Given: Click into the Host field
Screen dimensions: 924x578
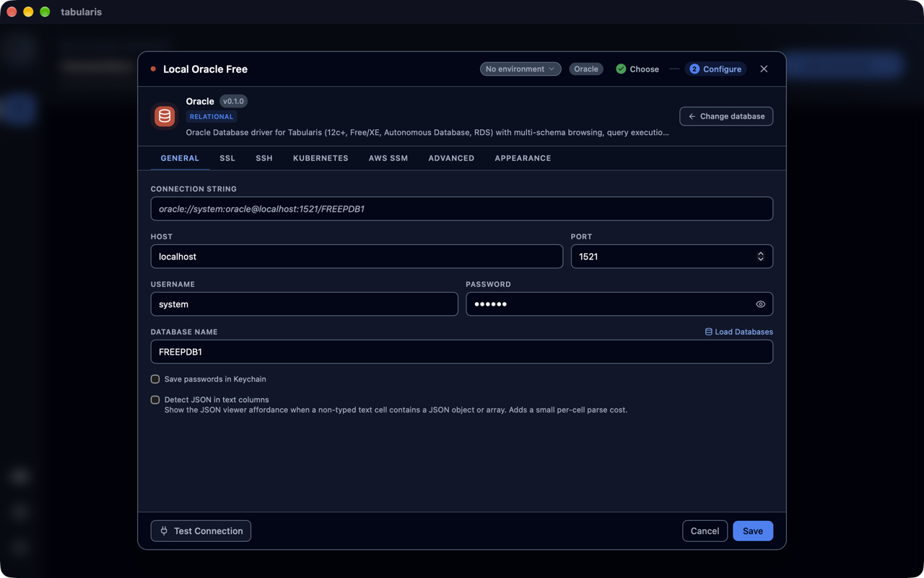Looking at the screenshot, I should pyautogui.click(x=357, y=256).
